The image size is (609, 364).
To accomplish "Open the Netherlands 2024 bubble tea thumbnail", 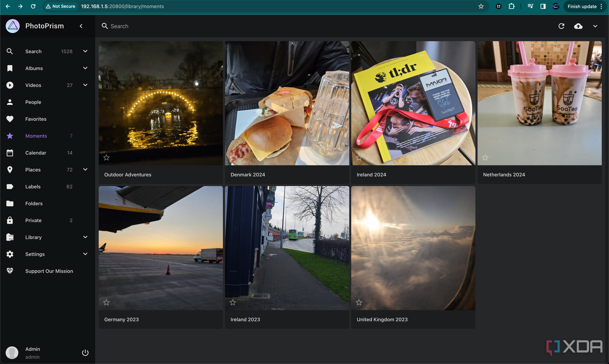I will [x=540, y=103].
